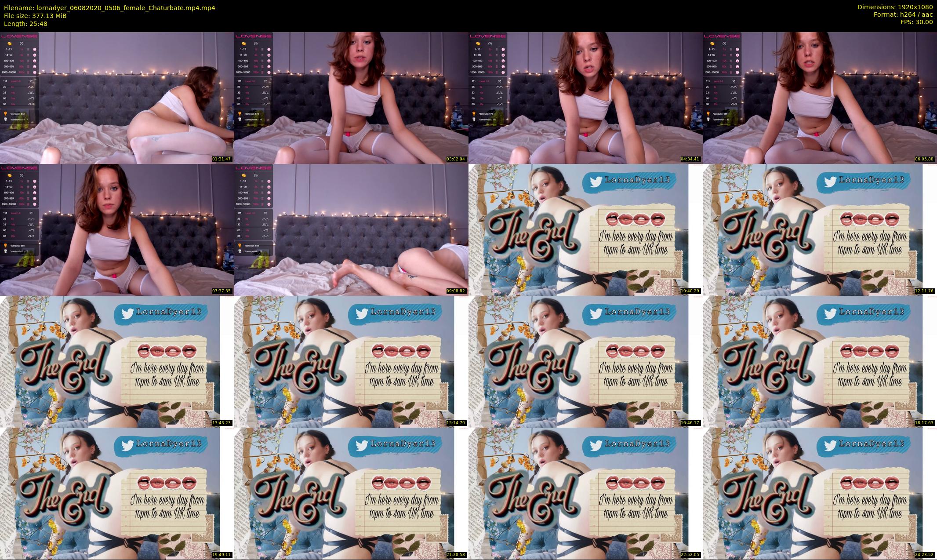Open the thumbnail at 04:34.41

pyautogui.click(x=585, y=98)
